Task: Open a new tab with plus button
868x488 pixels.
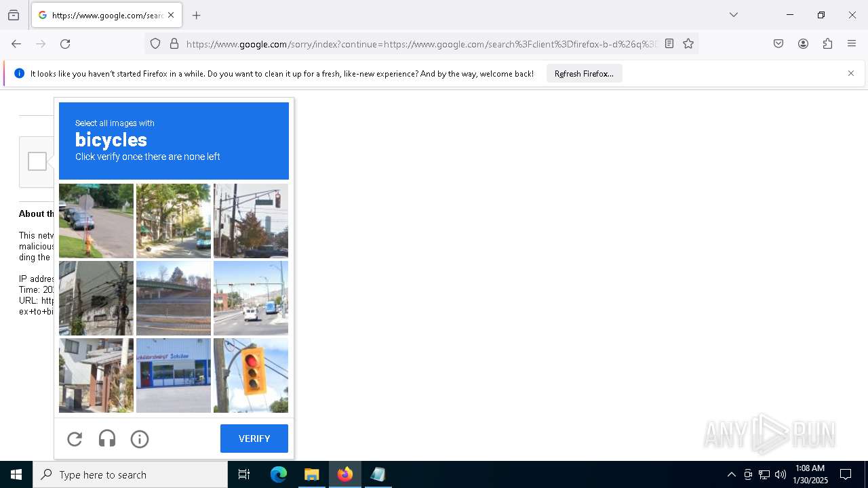Action: [x=196, y=15]
